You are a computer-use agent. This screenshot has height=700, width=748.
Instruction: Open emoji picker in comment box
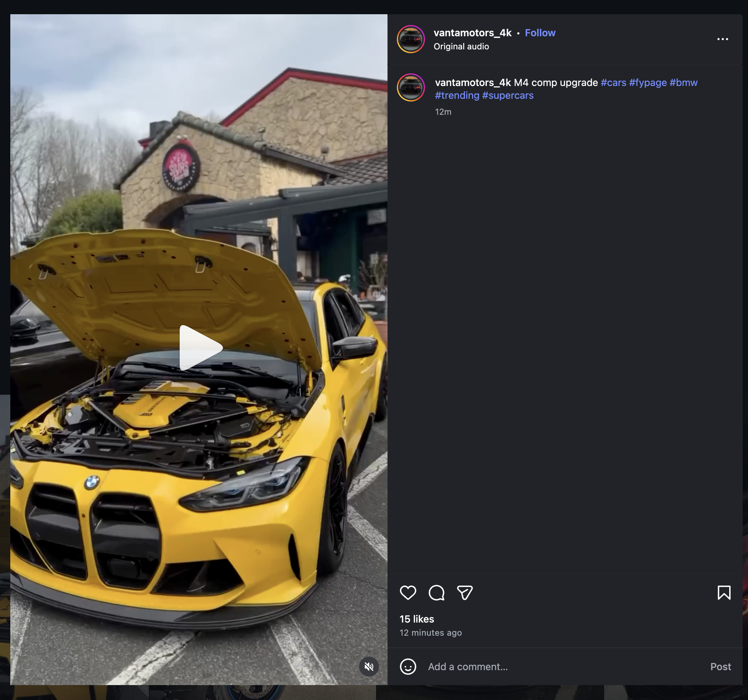click(408, 667)
